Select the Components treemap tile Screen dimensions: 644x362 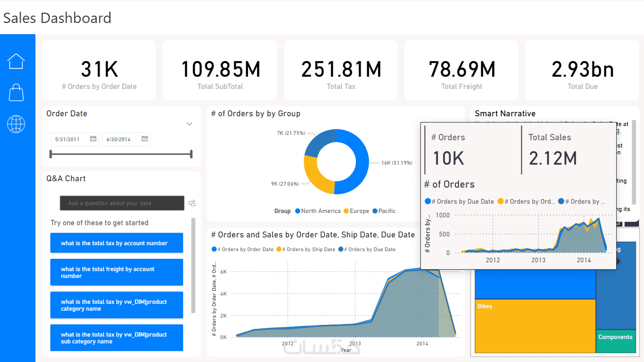click(x=616, y=341)
